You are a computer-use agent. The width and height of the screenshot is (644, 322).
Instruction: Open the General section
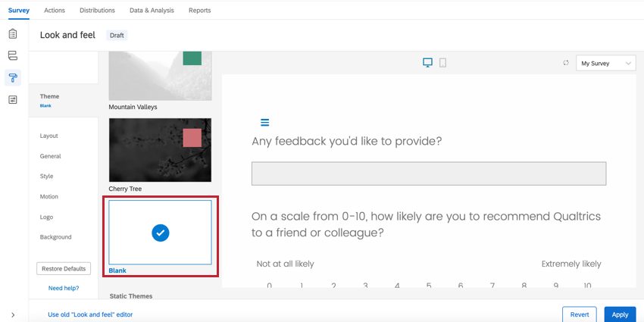tap(51, 156)
